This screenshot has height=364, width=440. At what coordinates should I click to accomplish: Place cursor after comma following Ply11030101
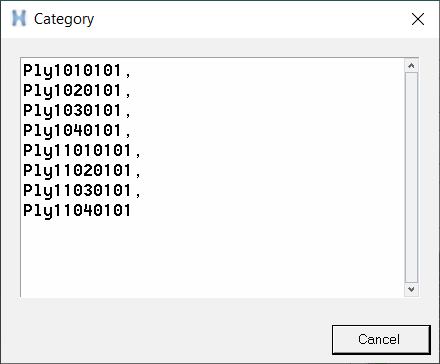pyautogui.click(x=142, y=191)
